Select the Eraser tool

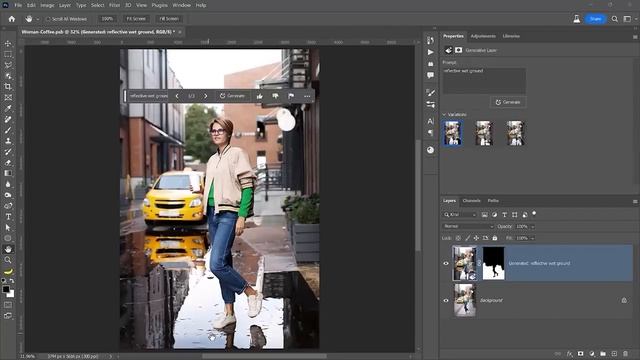pyautogui.click(x=8, y=162)
